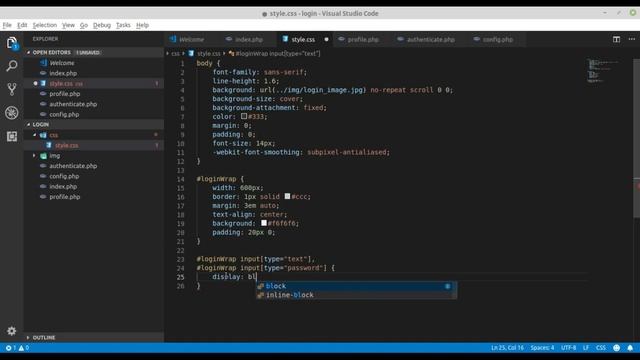Open the View menu
This screenshot has width=640, height=360.
point(68,25)
